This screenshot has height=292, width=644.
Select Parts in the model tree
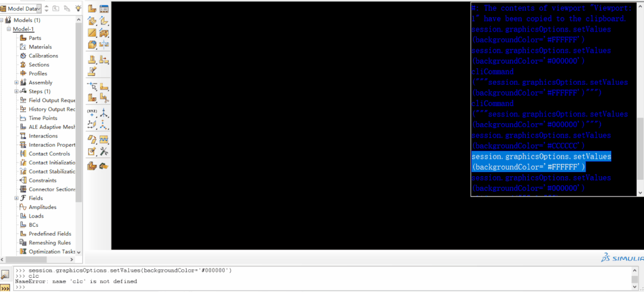[35, 38]
